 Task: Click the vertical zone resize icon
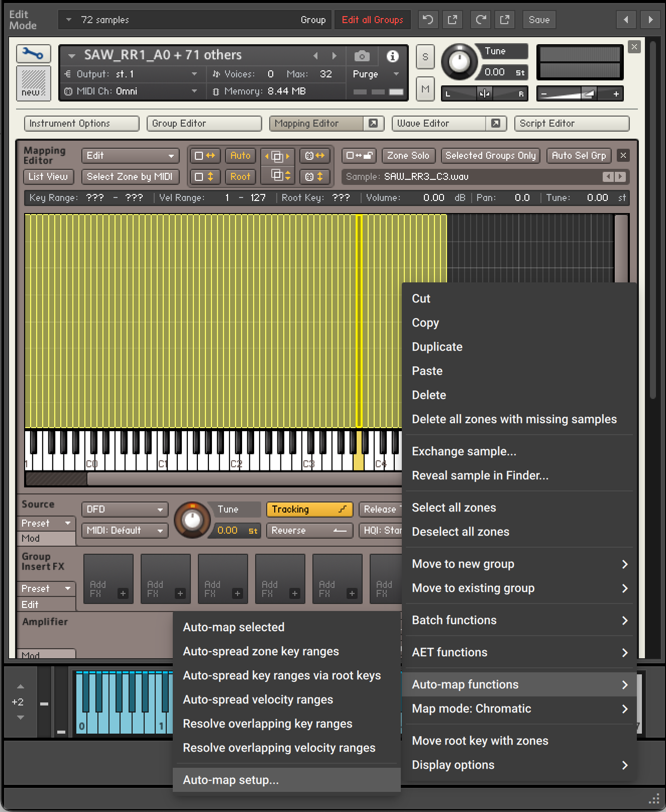pyautogui.click(x=204, y=177)
